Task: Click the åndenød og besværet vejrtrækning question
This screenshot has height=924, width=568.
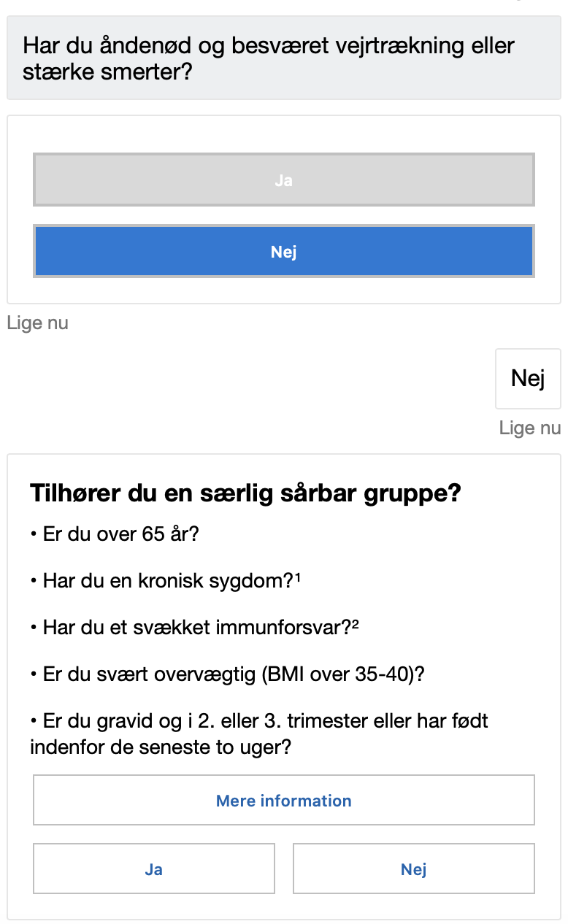Action: [x=269, y=46]
